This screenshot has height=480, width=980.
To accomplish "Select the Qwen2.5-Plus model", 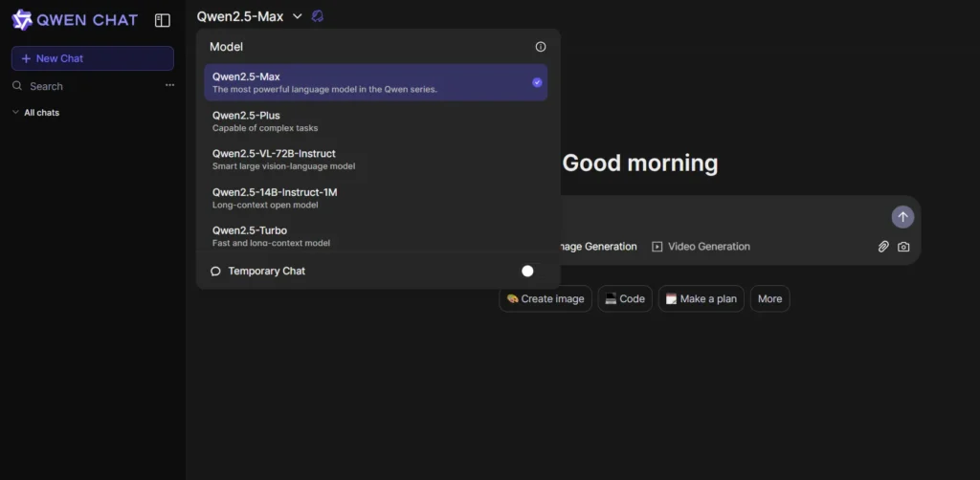I will 375,121.
